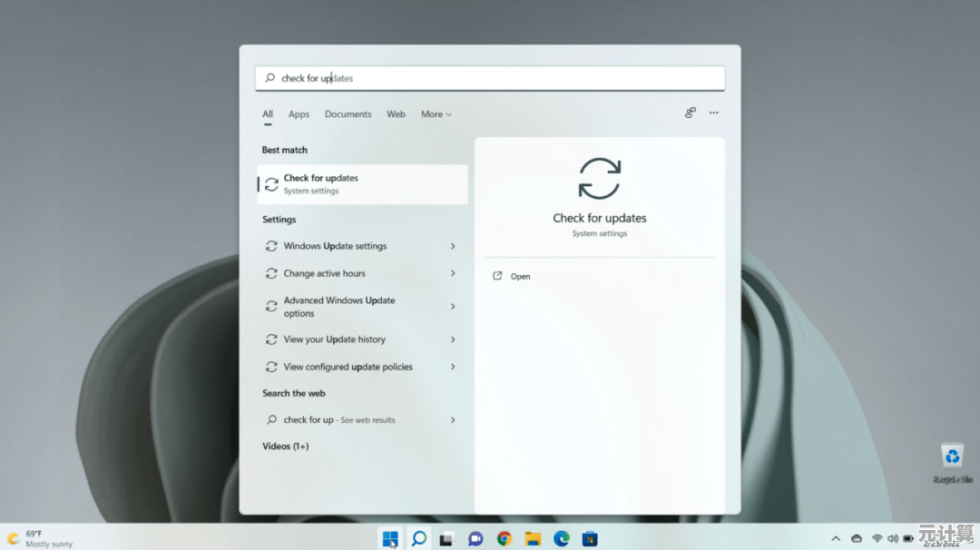Open File Explorer from the taskbar

coord(532,538)
